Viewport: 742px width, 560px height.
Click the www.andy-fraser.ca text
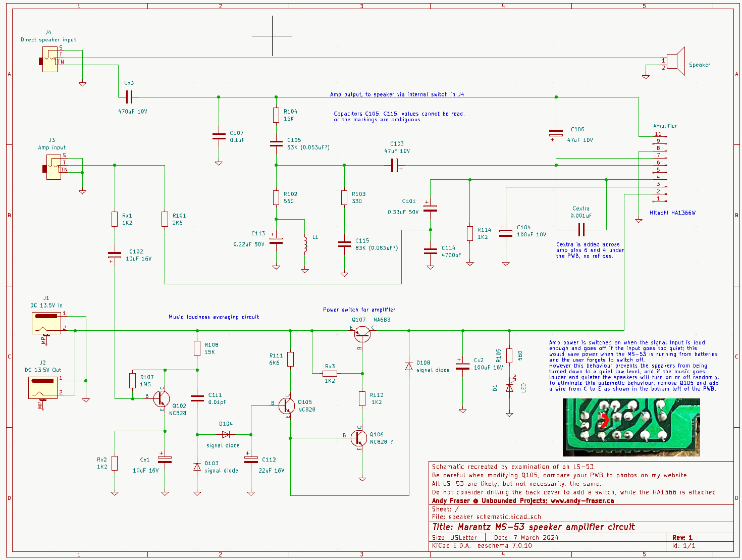point(582,501)
